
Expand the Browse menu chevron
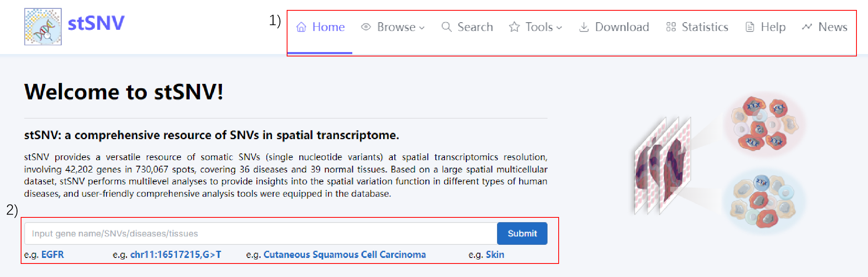point(422,28)
